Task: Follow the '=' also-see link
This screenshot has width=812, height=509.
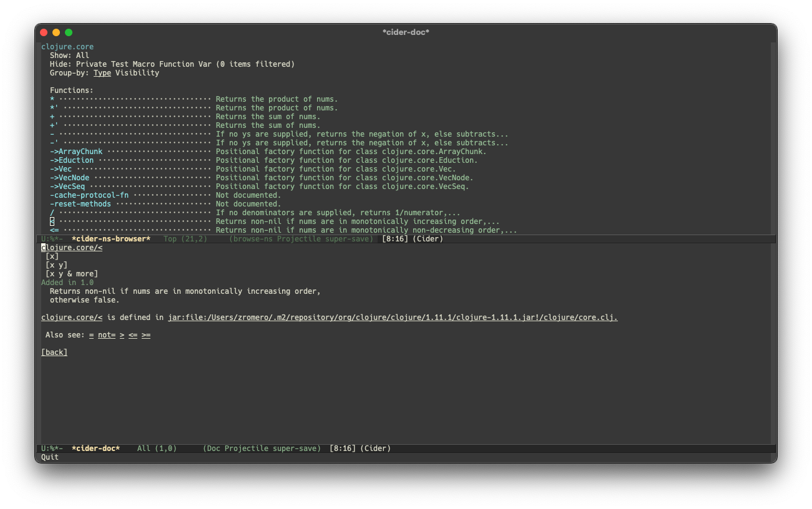Action: [x=91, y=335]
